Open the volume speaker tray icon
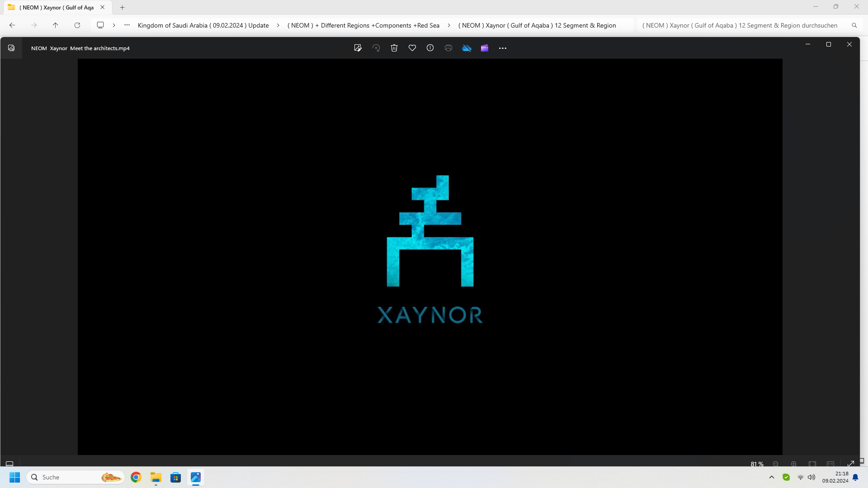The image size is (868, 488). [x=811, y=477]
